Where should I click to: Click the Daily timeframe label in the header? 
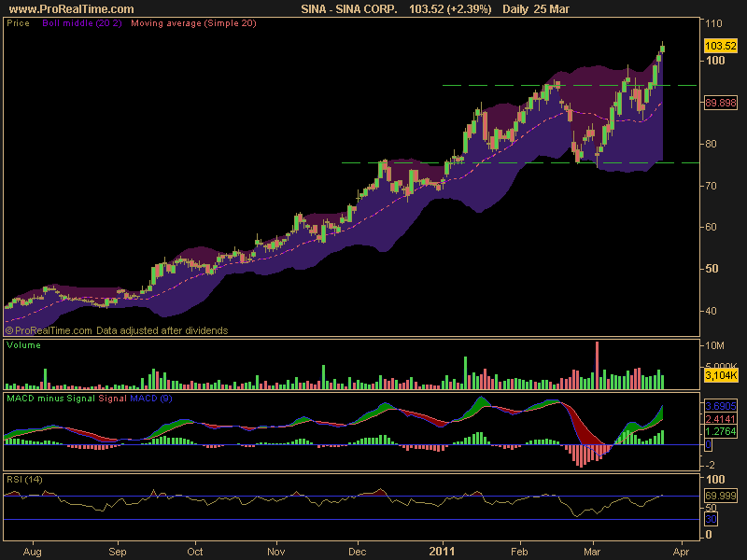[x=515, y=8]
